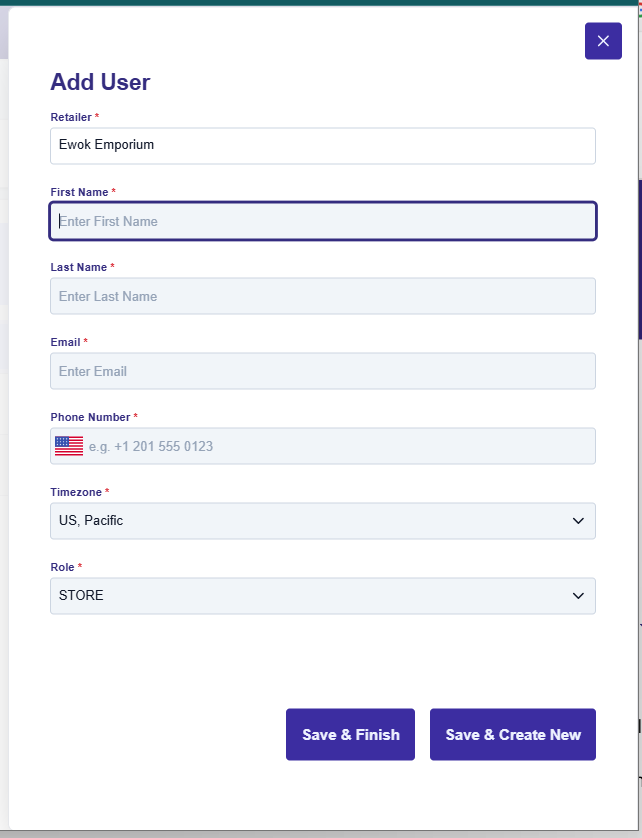Viewport: 642px width, 838px height.
Task: Click into the Enter First Name field
Action: (322, 221)
